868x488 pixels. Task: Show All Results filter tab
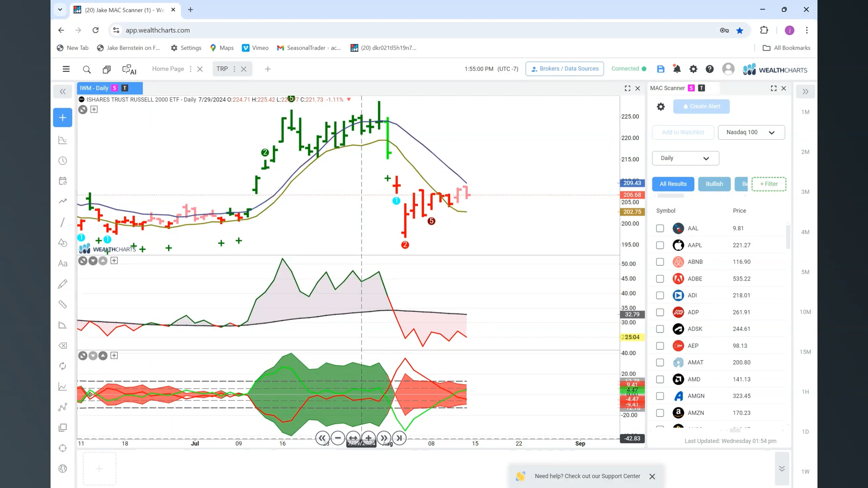coord(673,184)
